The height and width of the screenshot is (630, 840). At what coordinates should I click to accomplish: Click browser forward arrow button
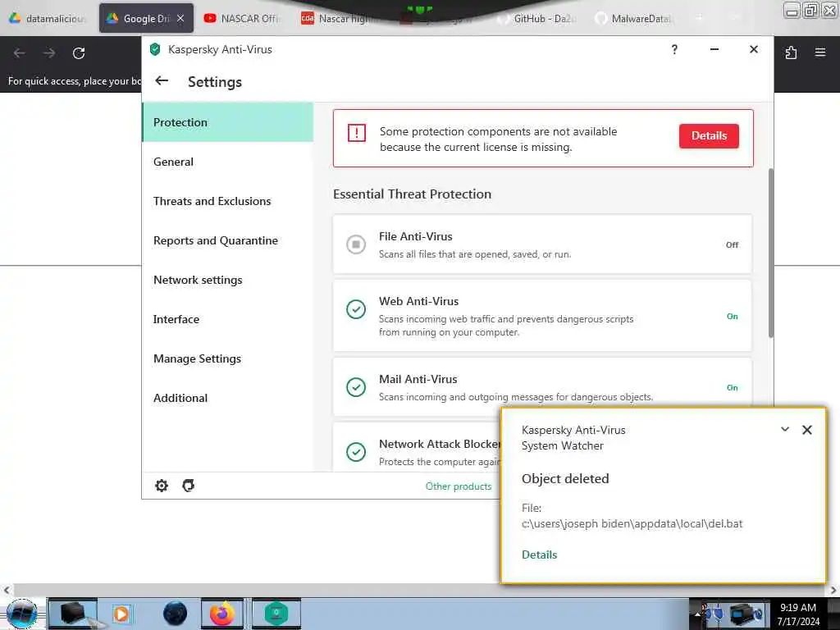(x=49, y=53)
